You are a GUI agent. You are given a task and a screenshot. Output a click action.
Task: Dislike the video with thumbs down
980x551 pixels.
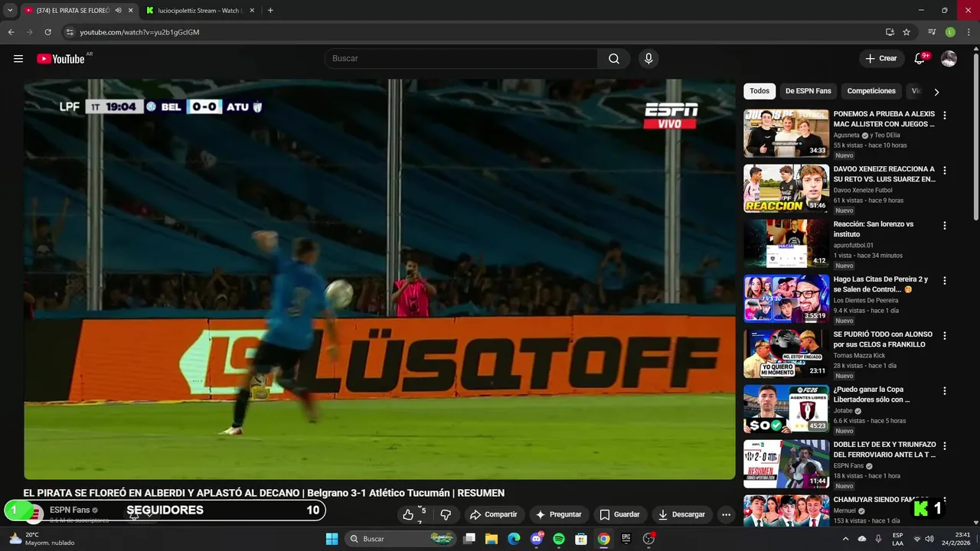446,514
